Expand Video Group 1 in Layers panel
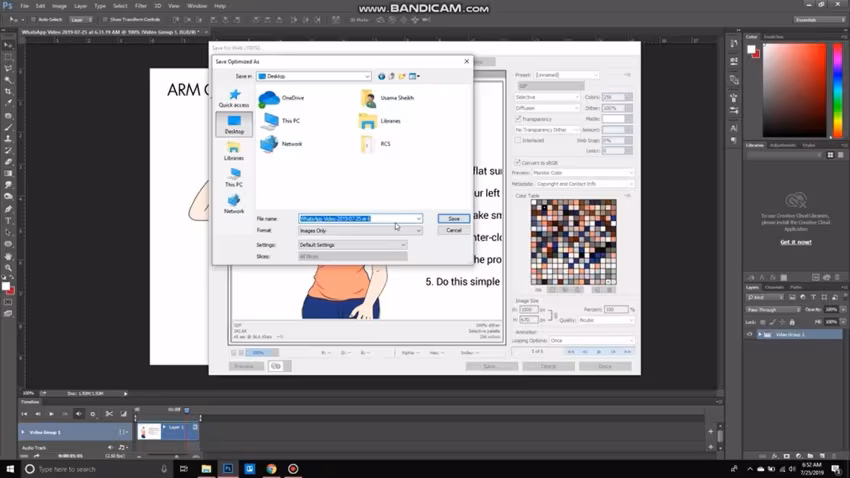The height and width of the screenshot is (478, 850). (x=759, y=334)
